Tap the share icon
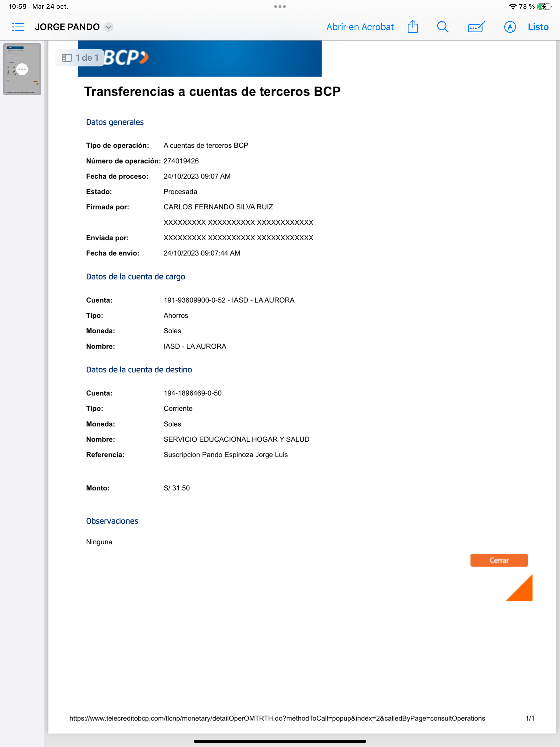560x747 pixels. 412,27
